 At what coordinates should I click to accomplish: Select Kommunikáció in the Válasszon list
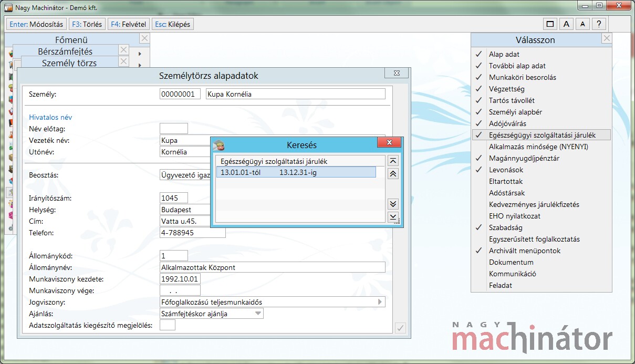point(542,274)
